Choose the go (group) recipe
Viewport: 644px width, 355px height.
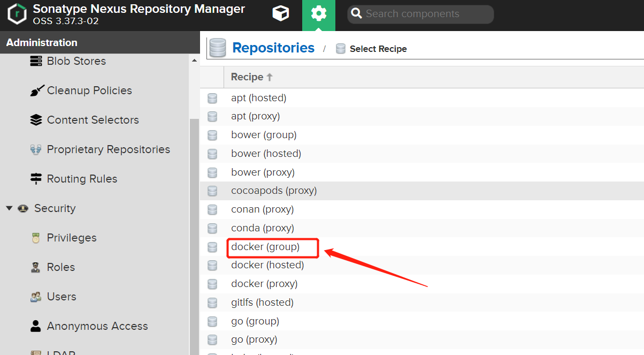[255, 321]
